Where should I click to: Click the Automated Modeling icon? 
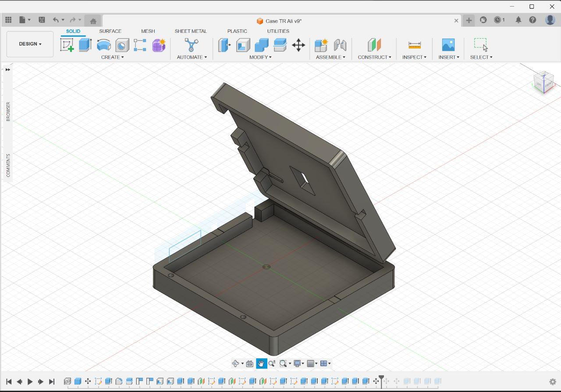coord(192,45)
